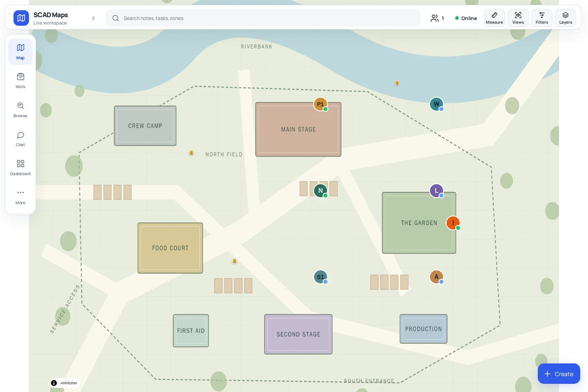The image size is (588, 392).
Task: Select the L user marker at The Garden
Action: 437,191
